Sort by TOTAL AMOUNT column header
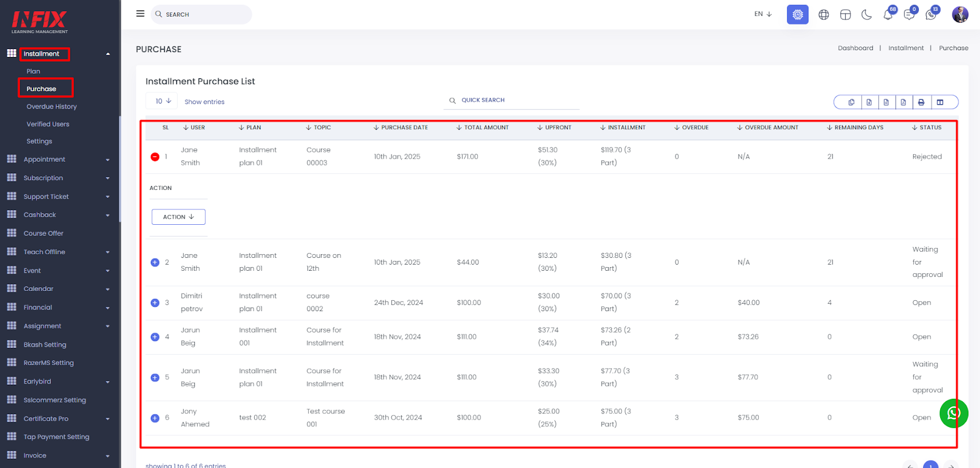980x468 pixels. coord(483,127)
